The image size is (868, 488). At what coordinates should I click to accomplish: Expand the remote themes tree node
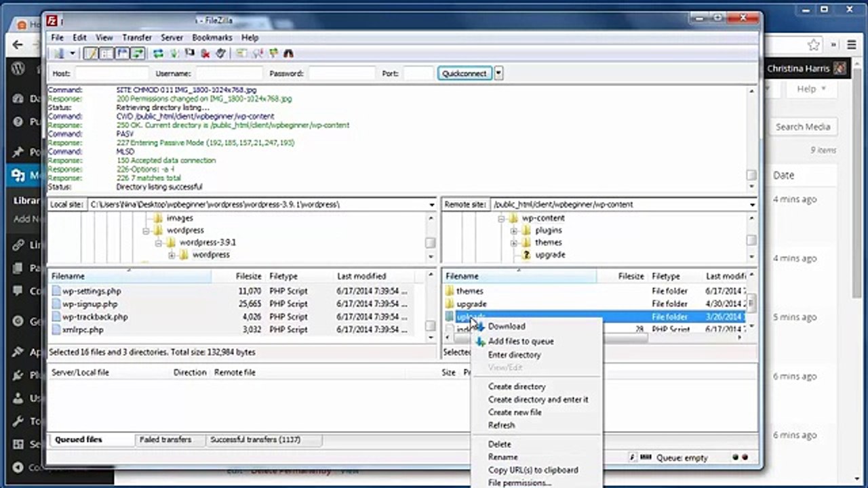pos(514,243)
